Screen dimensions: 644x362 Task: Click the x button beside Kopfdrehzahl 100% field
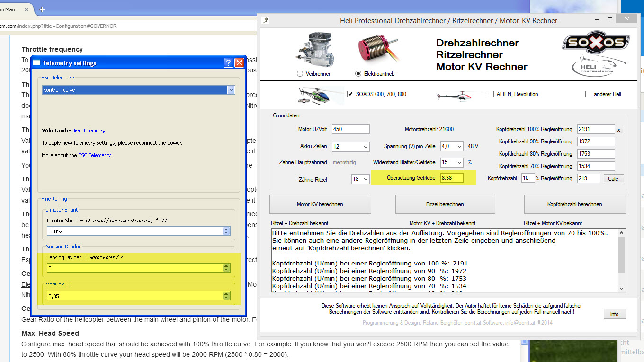pyautogui.click(x=619, y=130)
